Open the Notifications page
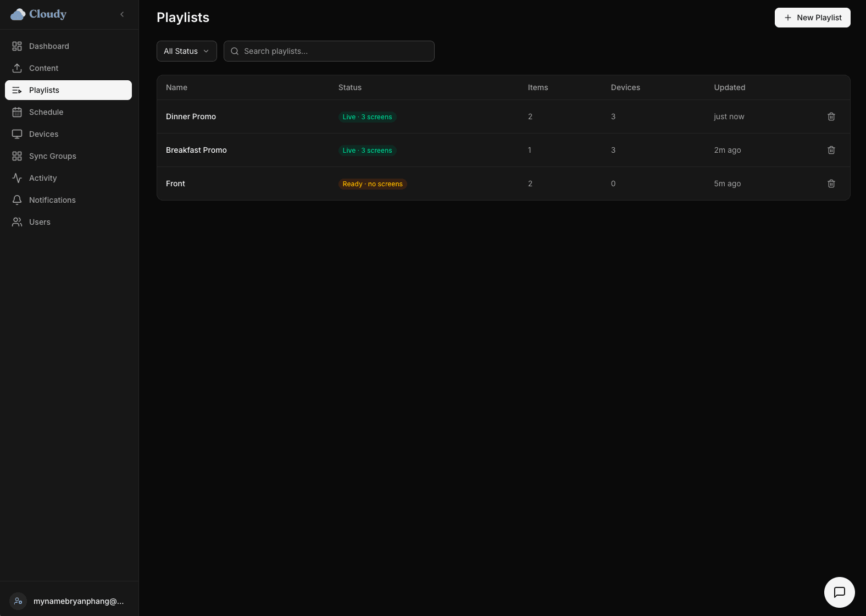This screenshot has height=616, width=866. [x=68, y=200]
